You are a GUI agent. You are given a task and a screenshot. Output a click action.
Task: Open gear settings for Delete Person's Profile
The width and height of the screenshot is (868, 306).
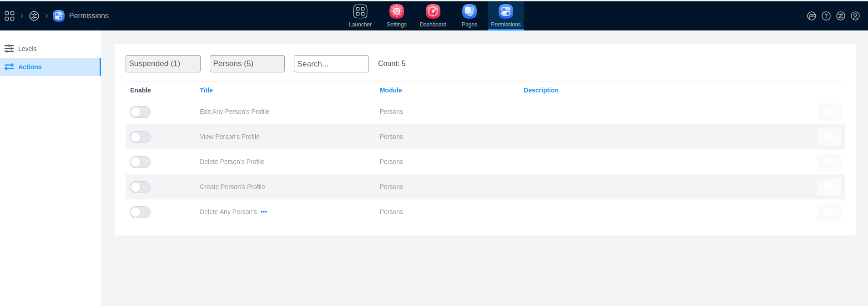828,162
